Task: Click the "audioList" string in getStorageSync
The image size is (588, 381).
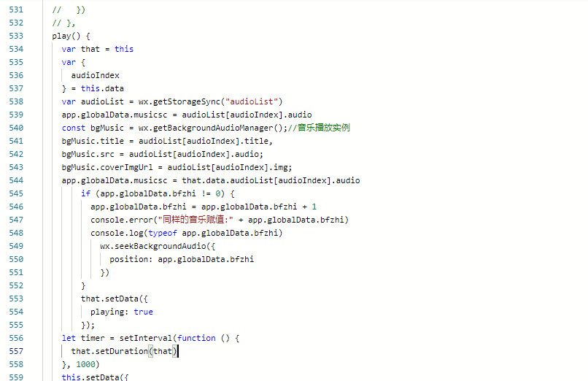Action: click(252, 101)
